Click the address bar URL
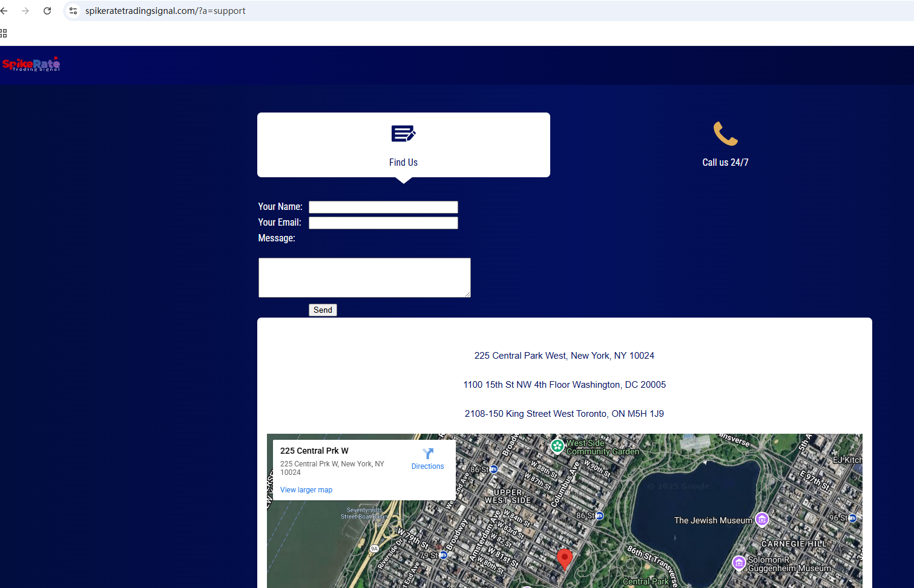 coord(165,11)
